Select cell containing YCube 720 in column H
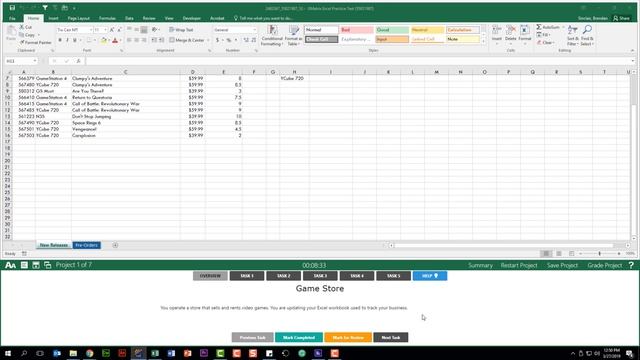The height and width of the screenshot is (360, 640). coord(294,78)
